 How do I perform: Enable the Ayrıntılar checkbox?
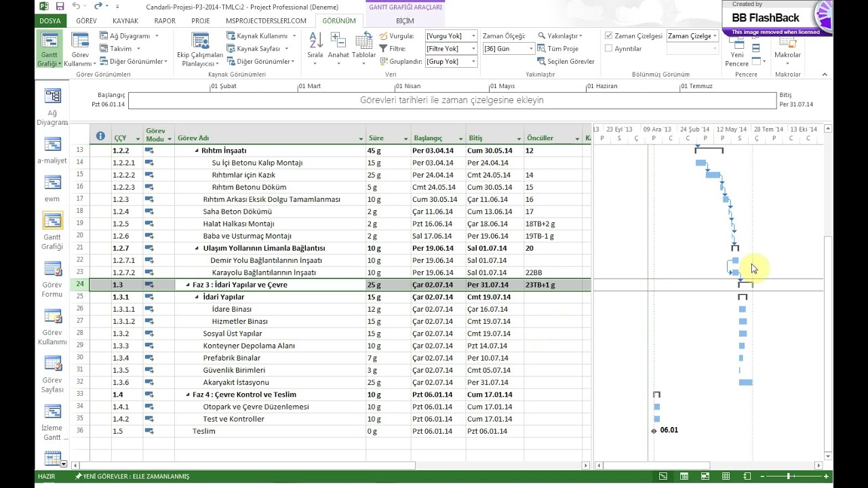(609, 49)
